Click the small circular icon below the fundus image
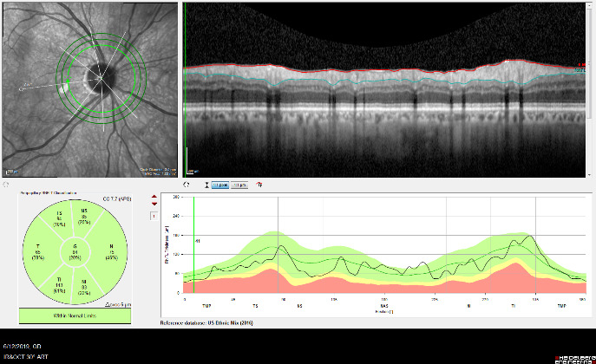The width and height of the screenshot is (596, 364). (x=7, y=185)
